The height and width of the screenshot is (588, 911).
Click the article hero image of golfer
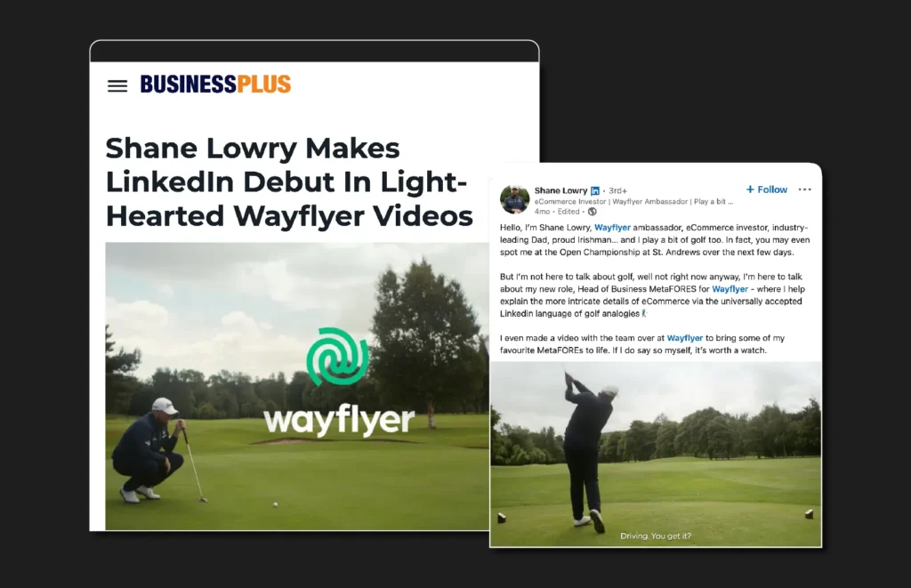click(297, 386)
